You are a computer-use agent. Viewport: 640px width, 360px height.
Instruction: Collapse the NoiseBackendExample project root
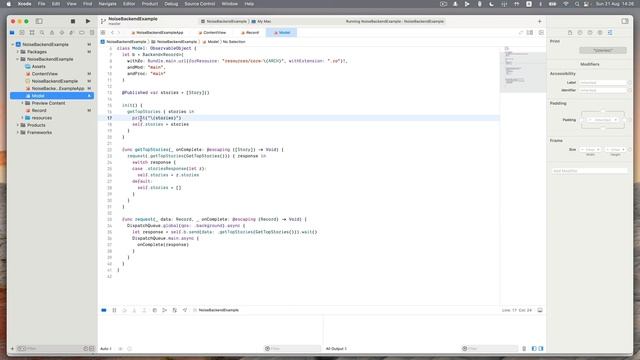point(13,44)
